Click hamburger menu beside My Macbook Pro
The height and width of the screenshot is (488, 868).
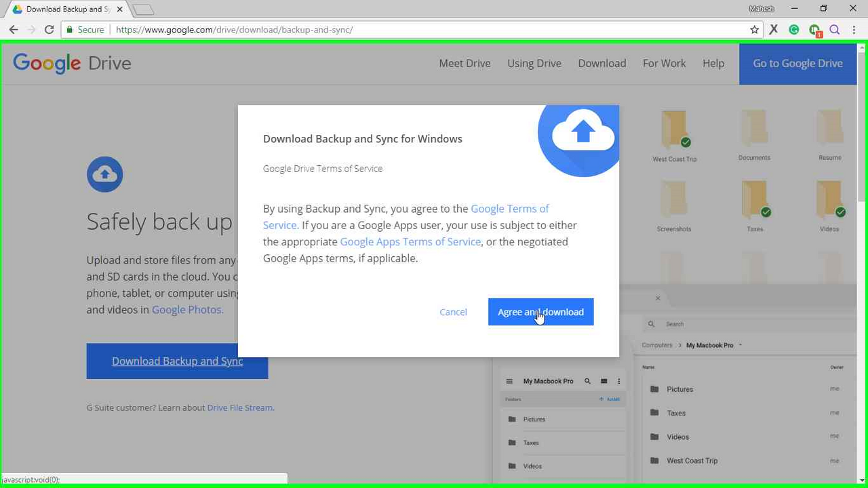[510, 382]
